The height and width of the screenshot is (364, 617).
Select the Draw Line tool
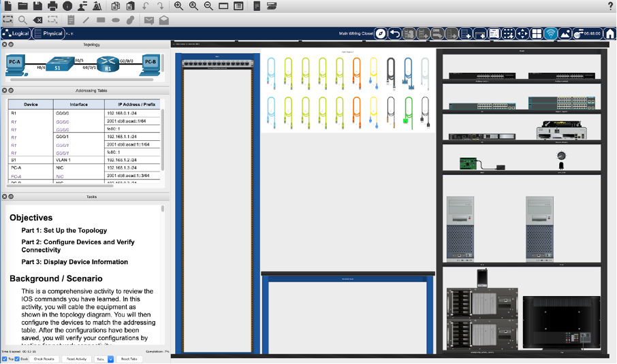86,20
